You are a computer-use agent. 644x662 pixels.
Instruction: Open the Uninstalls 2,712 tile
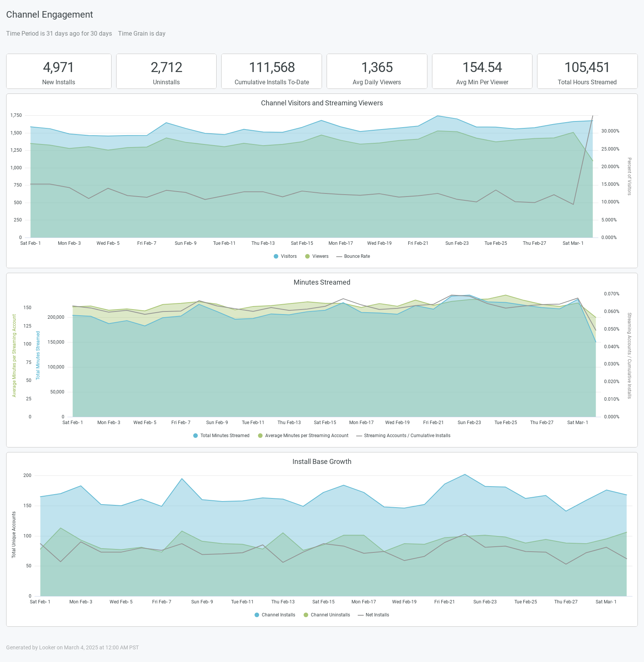click(x=166, y=71)
